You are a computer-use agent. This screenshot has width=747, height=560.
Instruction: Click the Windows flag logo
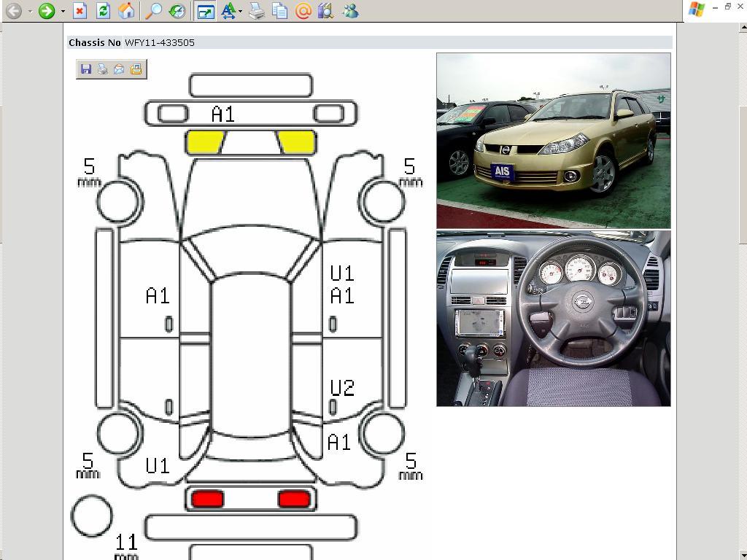696,9
